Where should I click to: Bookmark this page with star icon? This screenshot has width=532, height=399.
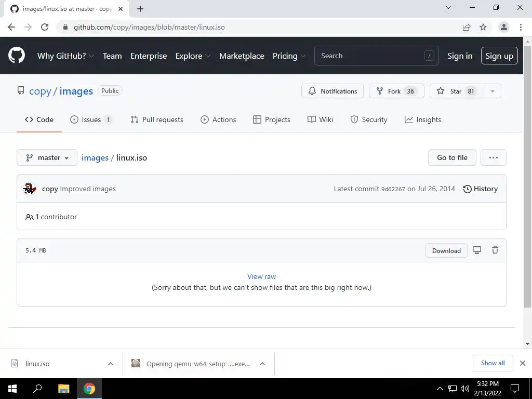tap(483, 27)
